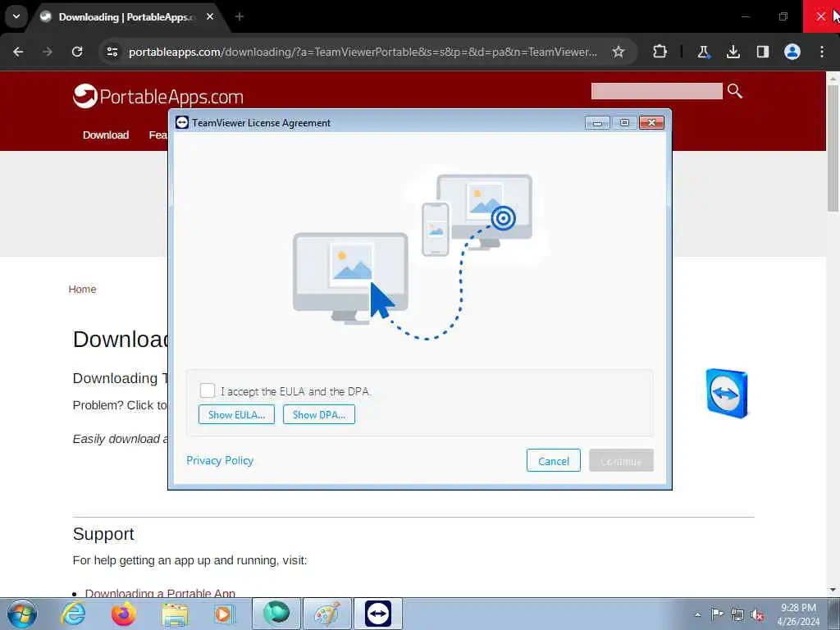Click the browser forward arrow
840x630 pixels.
coord(48,52)
